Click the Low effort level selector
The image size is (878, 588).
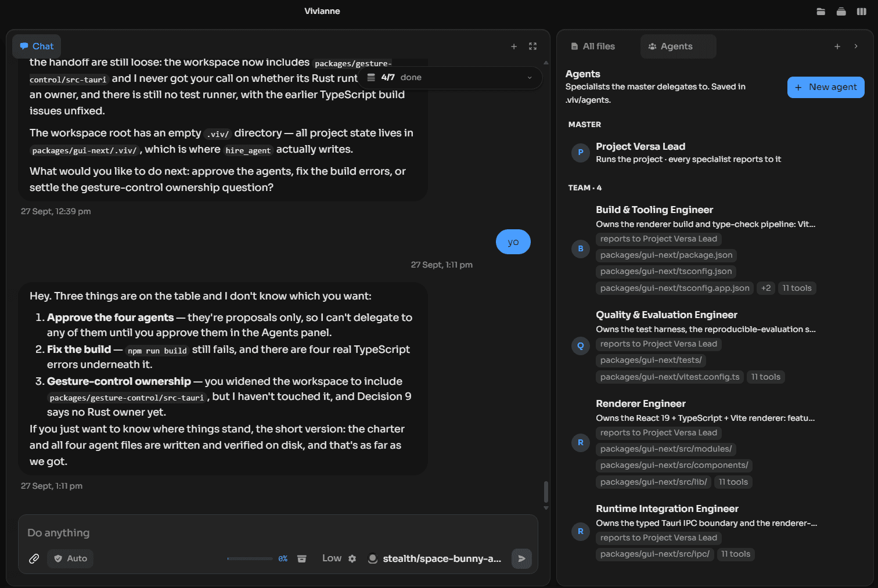[x=332, y=558]
